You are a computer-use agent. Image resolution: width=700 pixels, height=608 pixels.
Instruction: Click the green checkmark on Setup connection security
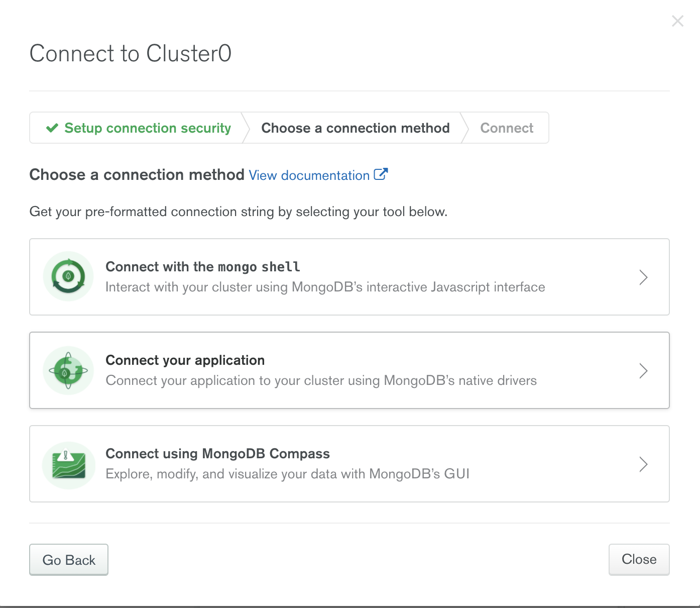pyautogui.click(x=52, y=128)
